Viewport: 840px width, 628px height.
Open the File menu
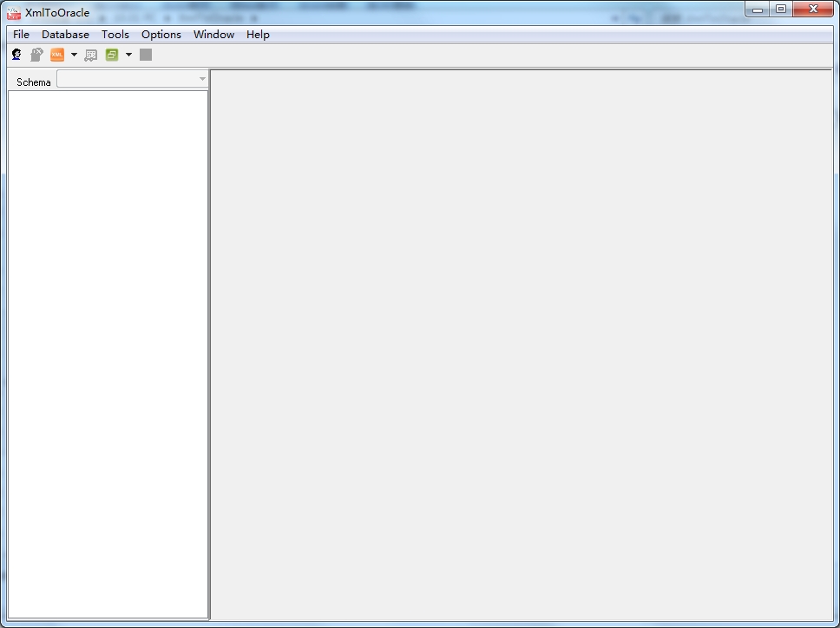[22, 35]
